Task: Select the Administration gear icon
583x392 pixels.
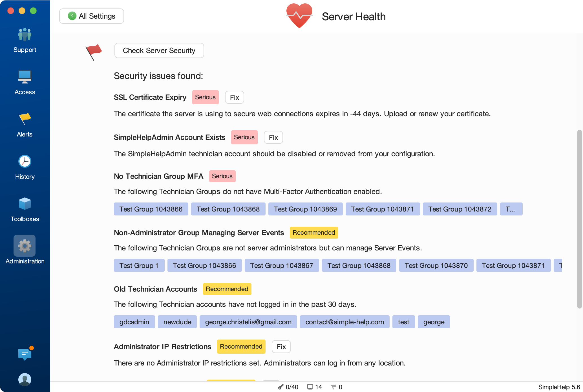Action: pos(25,246)
